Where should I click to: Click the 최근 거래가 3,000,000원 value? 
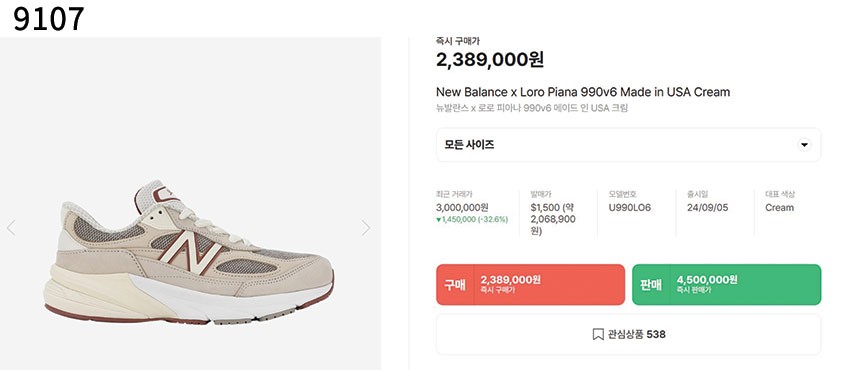pos(462,208)
